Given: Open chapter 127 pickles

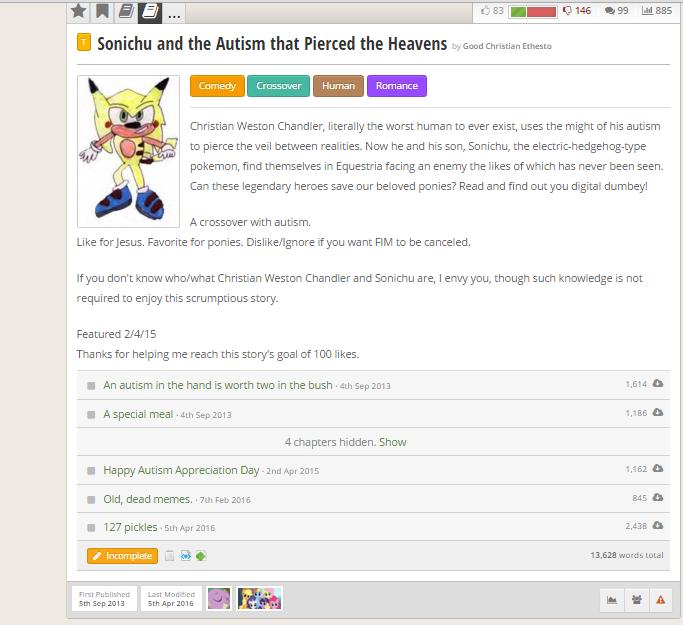Looking at the screenshot, I should [x=130, y=527].
